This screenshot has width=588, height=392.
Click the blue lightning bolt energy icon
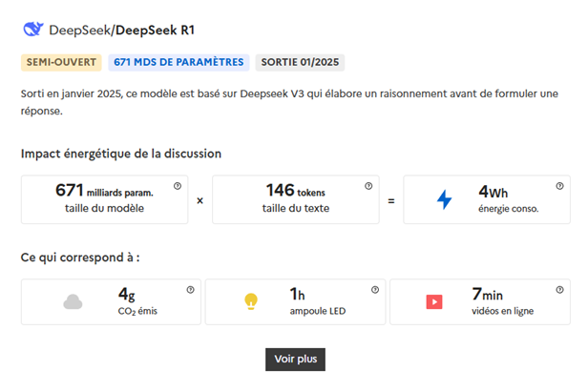coord(445,199)
